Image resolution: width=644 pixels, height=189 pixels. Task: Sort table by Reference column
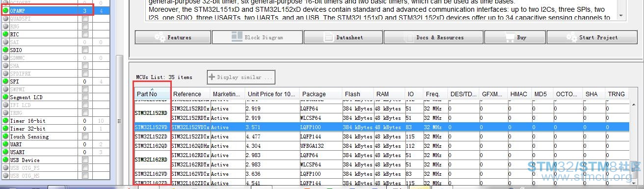point(190,94)
